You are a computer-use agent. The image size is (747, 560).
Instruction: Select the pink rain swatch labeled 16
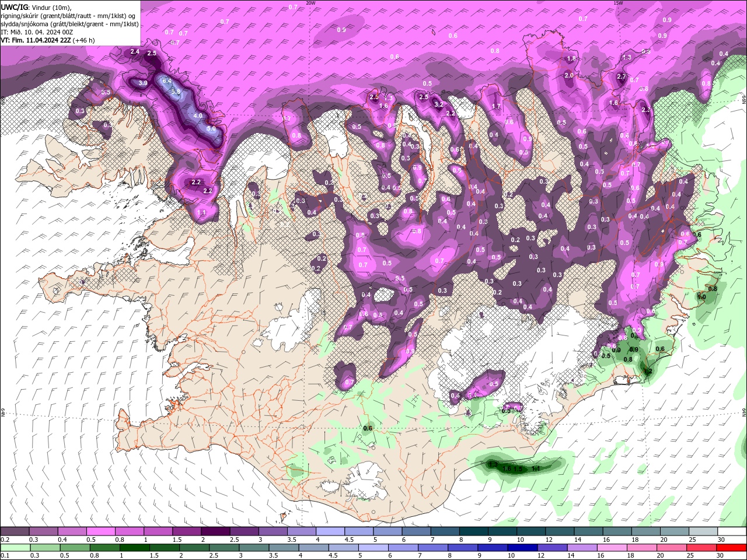(x=611, y=548)
